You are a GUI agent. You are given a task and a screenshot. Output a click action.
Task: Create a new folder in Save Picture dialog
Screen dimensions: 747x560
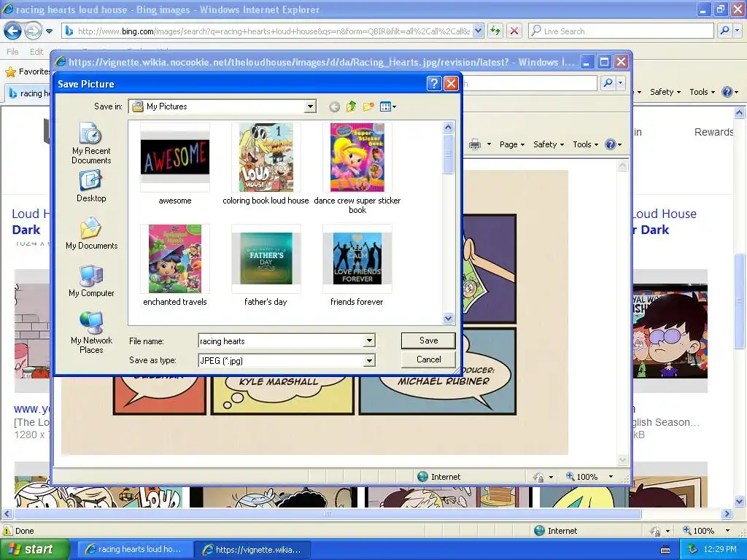pos(368,106)
